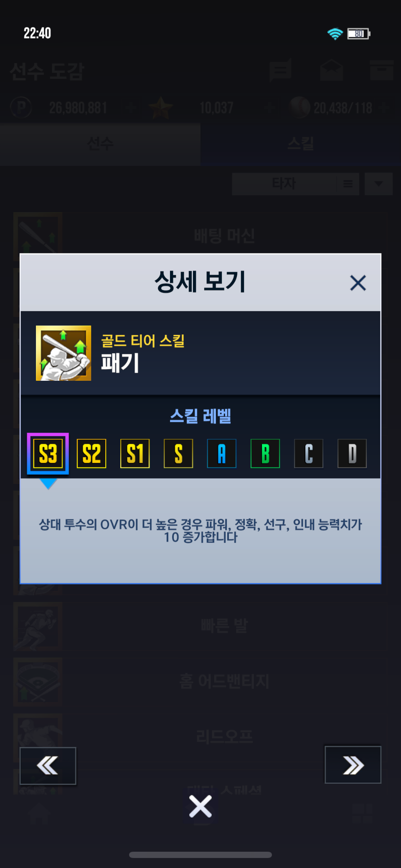This screenshot has width=401, height=868.
Task: Pick the C skill level icon
Action: (x=309, y=453)
